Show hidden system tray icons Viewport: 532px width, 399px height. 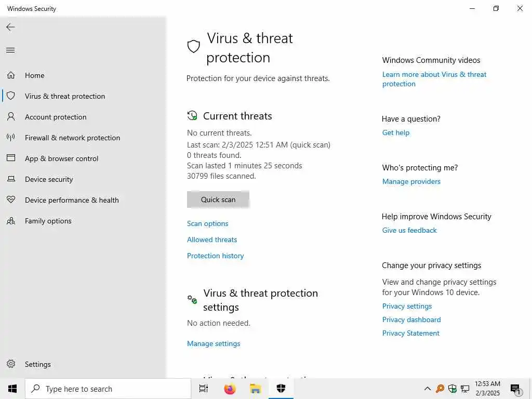click(x=427, y=389)
